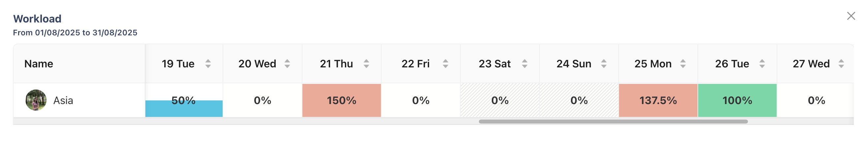Click the 0% cell under 20 Wed
Screen dimensions: 868x144
tap(262, 100)
